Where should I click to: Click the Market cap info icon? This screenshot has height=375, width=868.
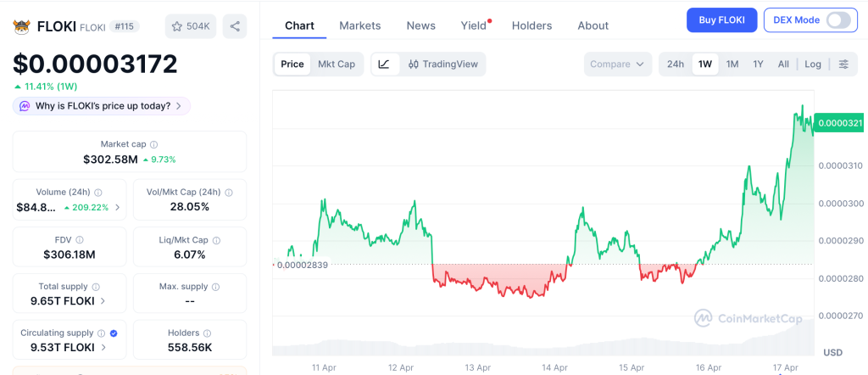[153, 145]
